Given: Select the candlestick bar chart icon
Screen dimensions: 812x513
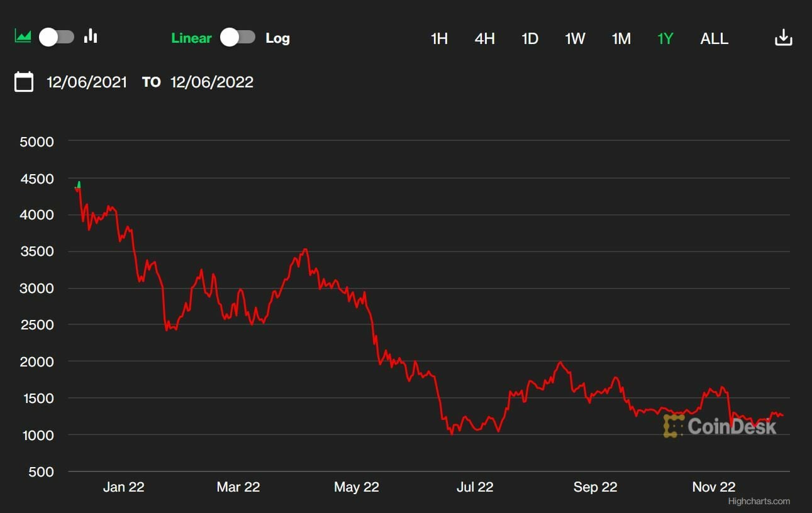Looking at the screenshot, I should click(91, 36).
